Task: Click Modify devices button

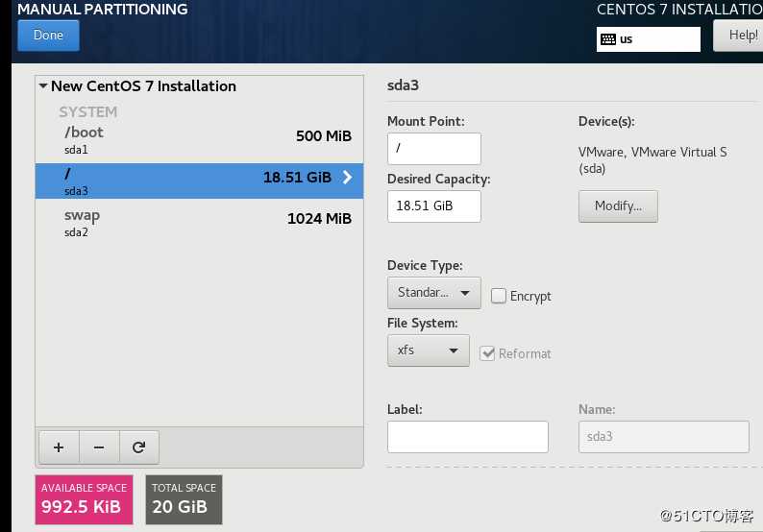Action: click(618, 206)
